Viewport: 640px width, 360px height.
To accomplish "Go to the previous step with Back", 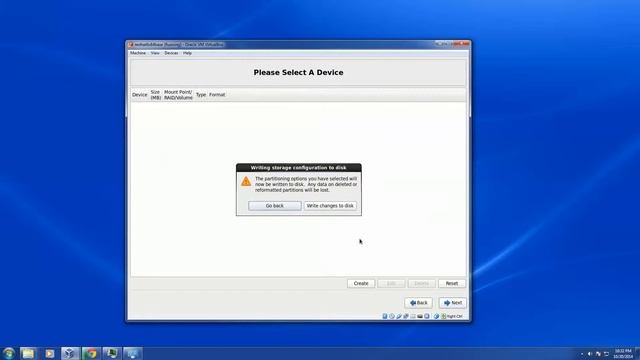I will [x=418, y=303].
